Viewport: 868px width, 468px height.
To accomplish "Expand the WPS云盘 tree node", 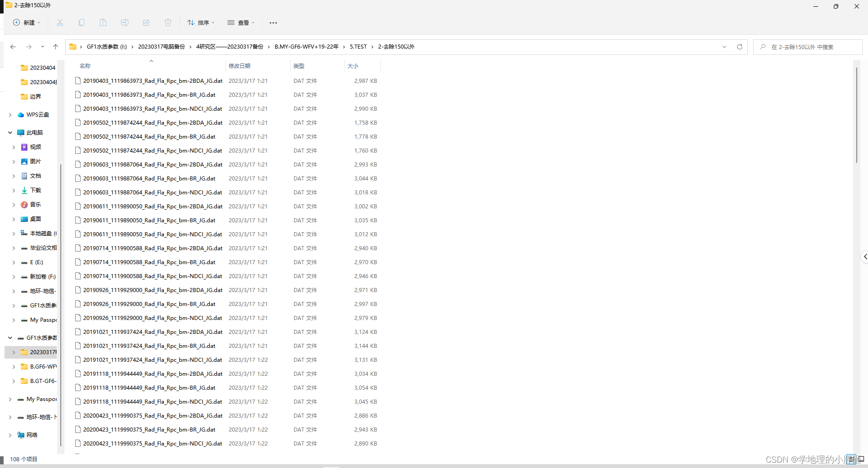I will tap(10, 115).
